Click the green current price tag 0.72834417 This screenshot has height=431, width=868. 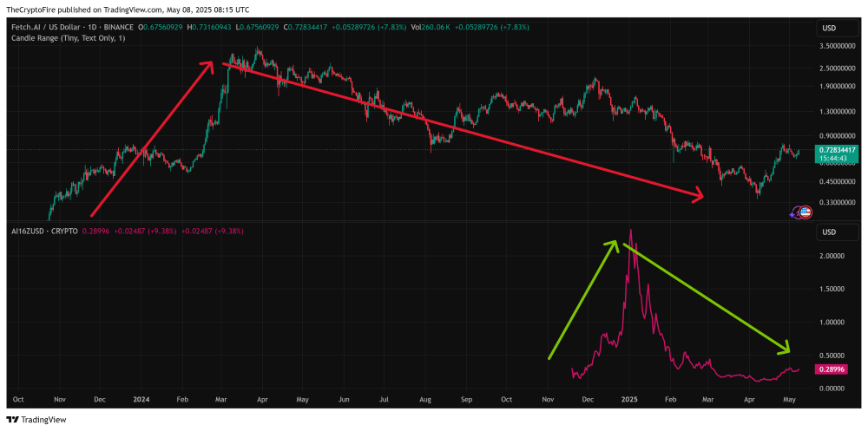point(837,149)
